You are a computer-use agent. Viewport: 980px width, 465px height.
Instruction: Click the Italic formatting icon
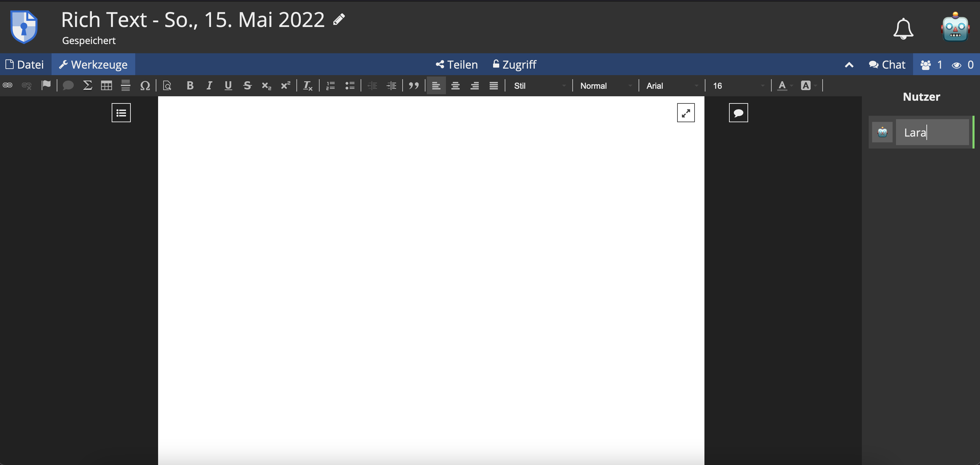209,86
